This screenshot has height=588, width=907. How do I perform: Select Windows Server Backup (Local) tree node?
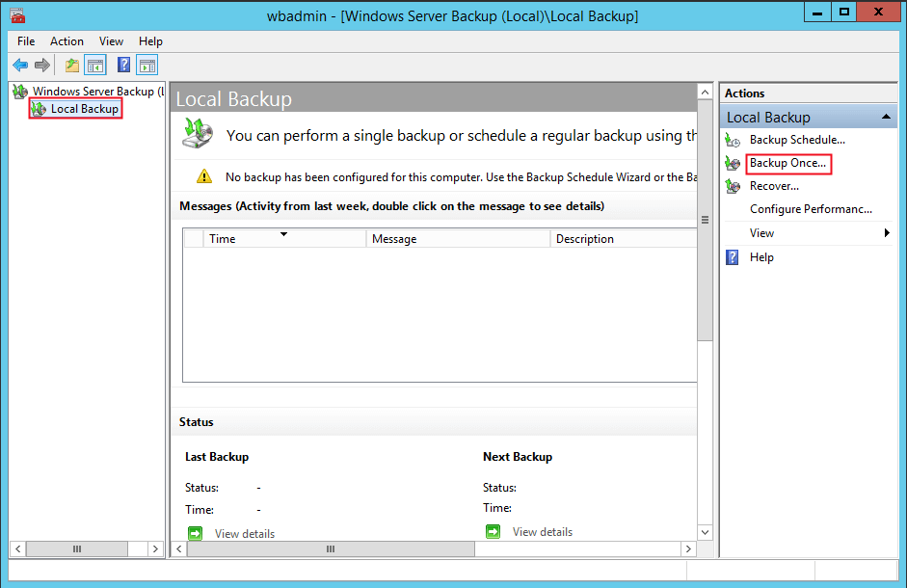(x=98, y=92)
